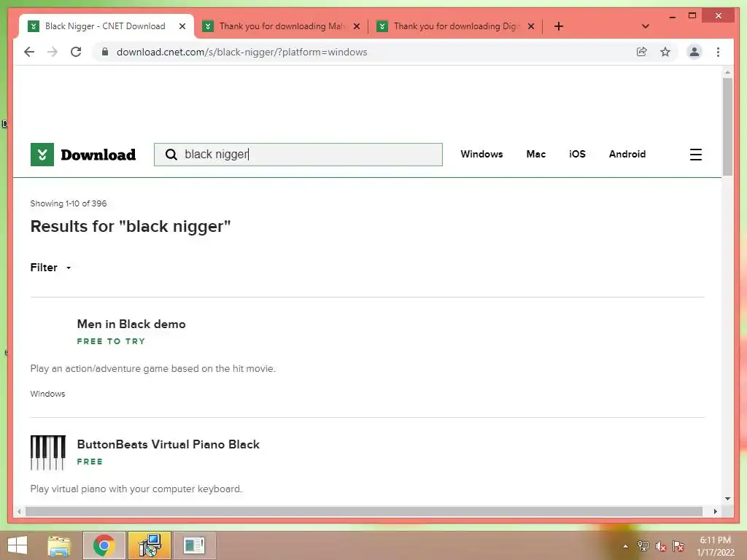Close the first CNET Download tab

(x=182, y=26)
